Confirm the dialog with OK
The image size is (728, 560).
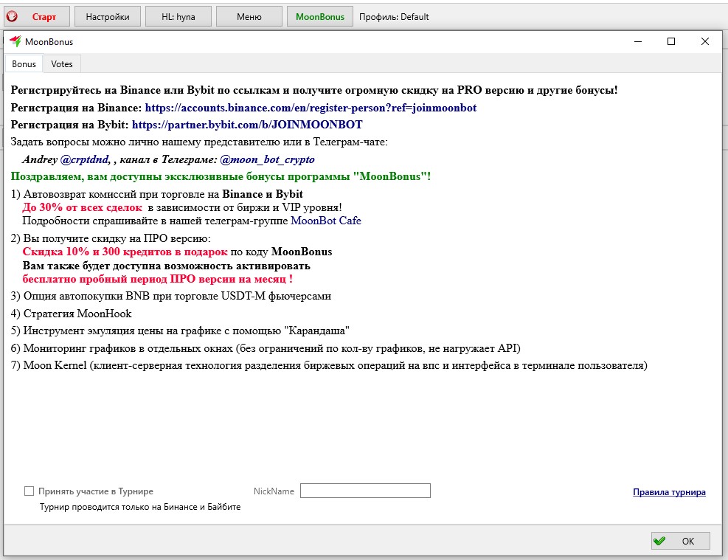pyautogui.click(x=680, y=541)
